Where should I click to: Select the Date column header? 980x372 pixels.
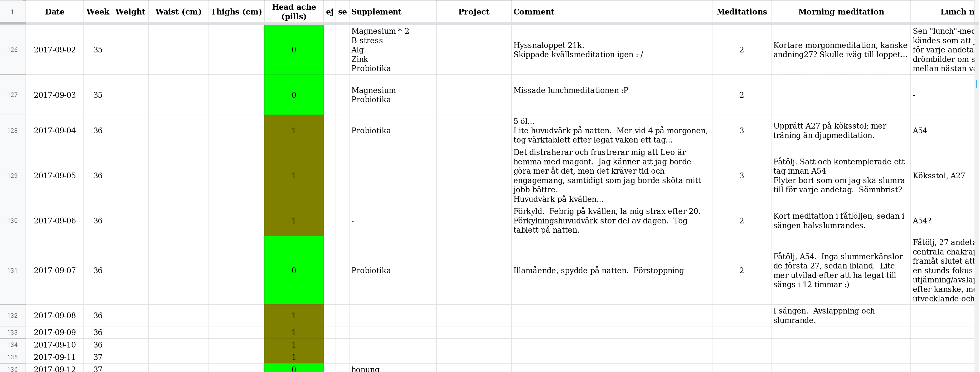(55, 12)
